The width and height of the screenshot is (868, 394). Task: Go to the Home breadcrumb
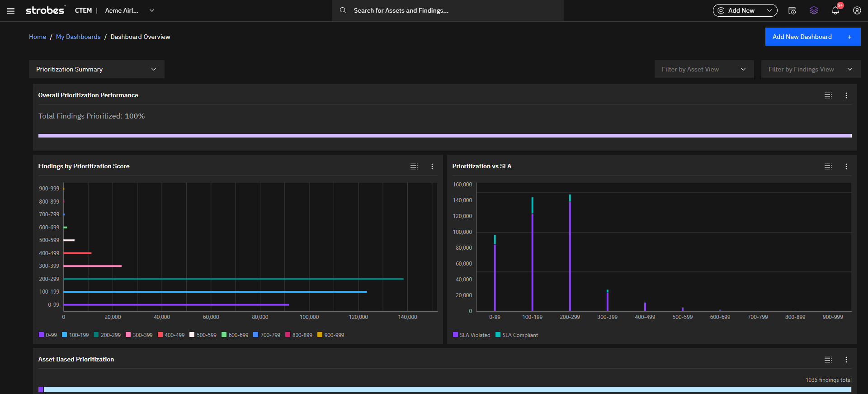point(38,37)
